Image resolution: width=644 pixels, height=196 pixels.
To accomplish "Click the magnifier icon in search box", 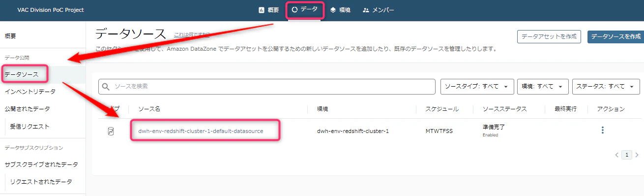I will point(106,87).
